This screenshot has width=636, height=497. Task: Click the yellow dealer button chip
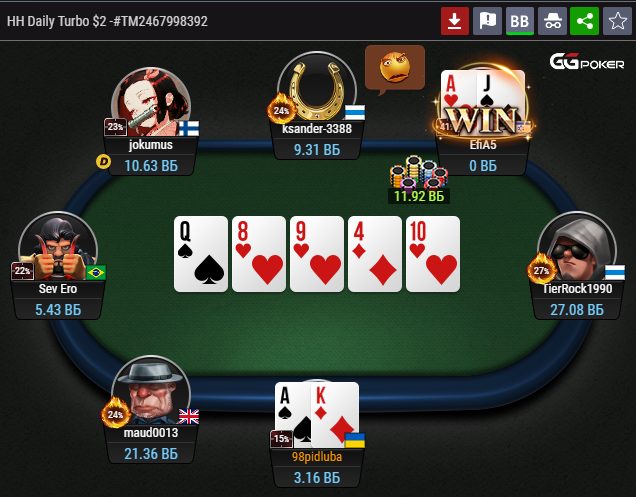pyautogui.click(x=103, y=162)
